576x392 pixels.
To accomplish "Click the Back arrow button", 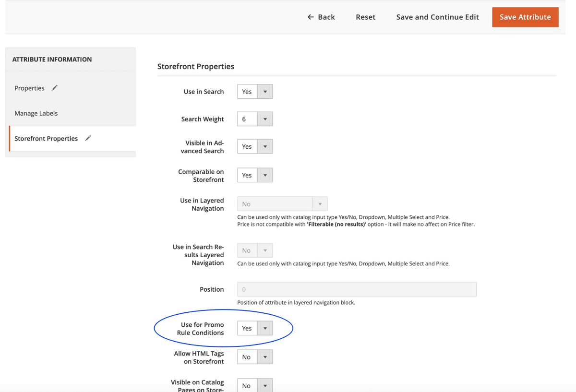I will point(321,17).
